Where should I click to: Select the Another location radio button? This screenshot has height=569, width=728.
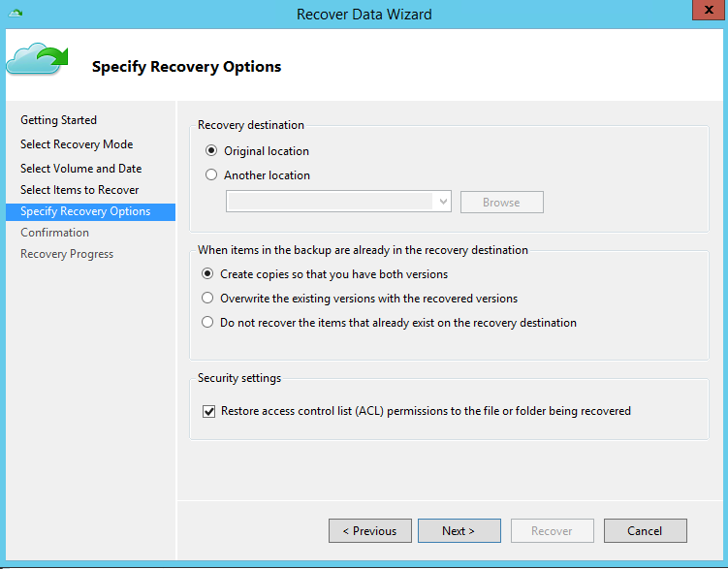pyautogui.click(x=211, y=174)
